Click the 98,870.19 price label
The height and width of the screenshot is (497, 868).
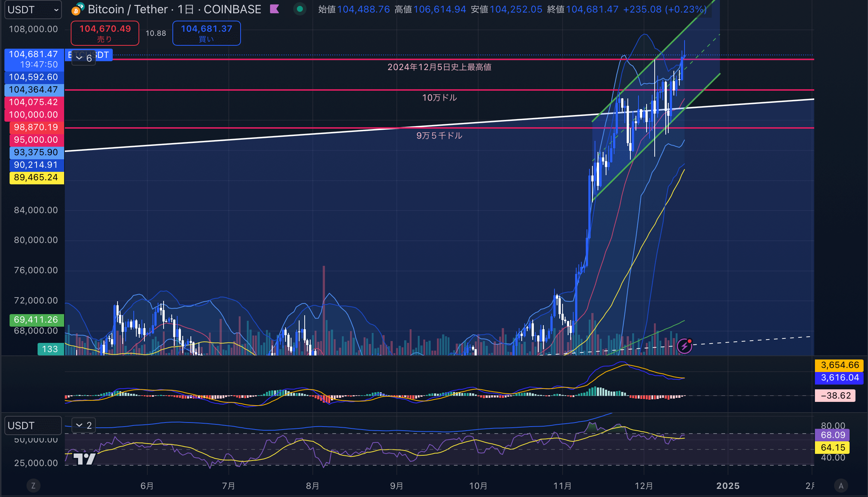click(36, 127)
